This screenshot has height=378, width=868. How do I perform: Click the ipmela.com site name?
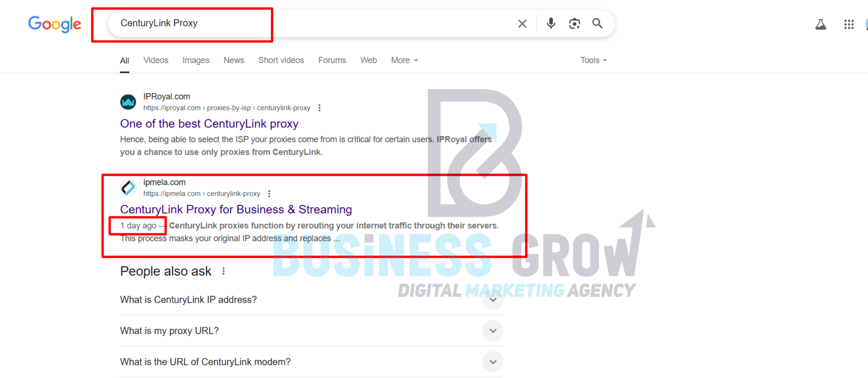164,182
